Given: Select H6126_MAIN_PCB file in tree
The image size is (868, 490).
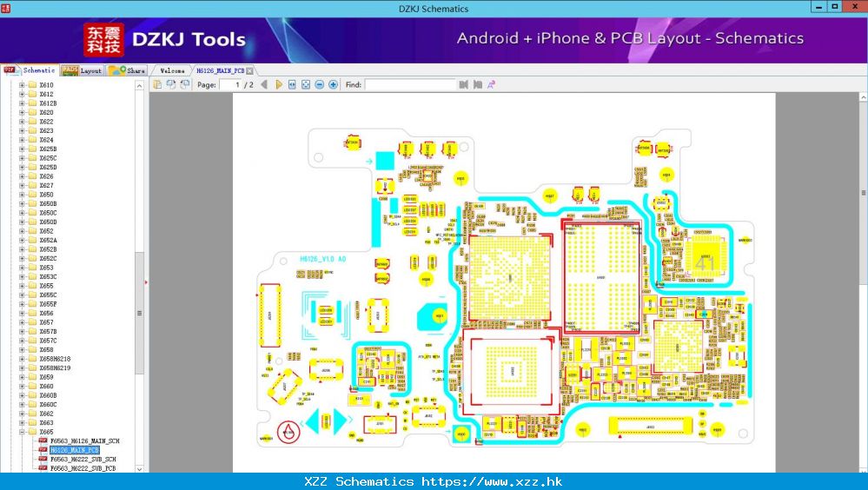Looking at the screenshot, I should [74, 450].
